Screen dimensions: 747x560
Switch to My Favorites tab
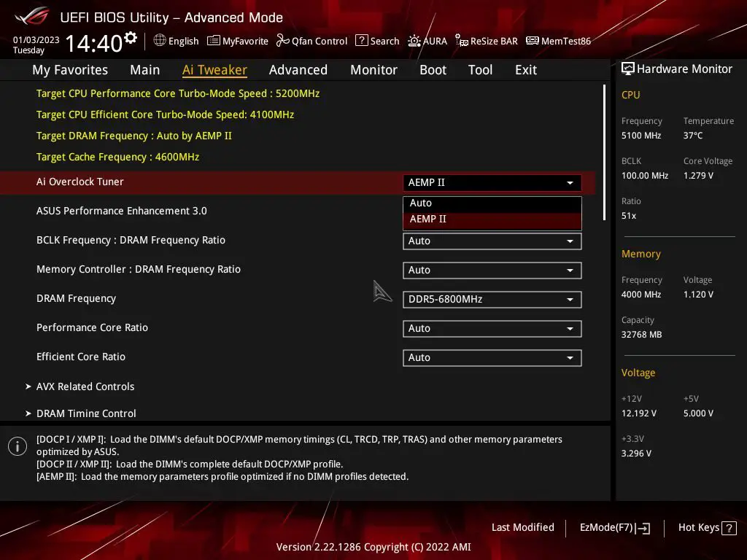(x=70, y=70)
